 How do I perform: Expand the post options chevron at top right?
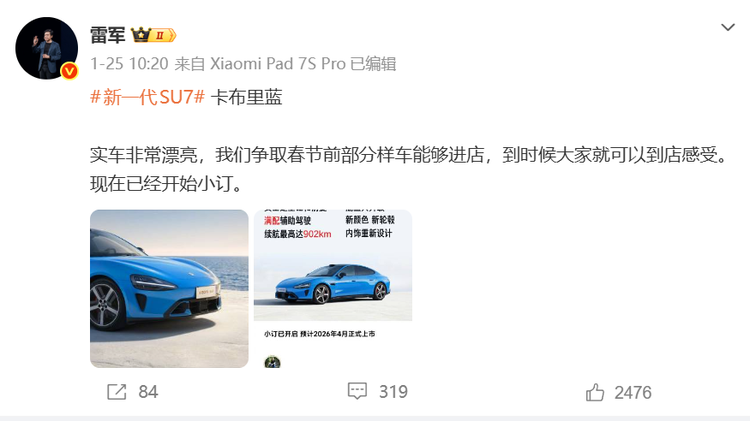728,28
